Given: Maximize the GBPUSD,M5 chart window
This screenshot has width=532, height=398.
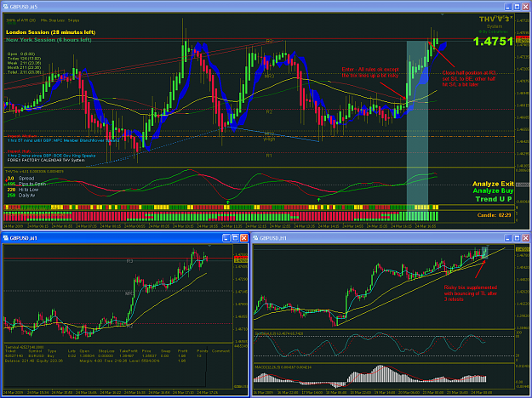Looking at the screenshot, I should click(x=517, y=7).
